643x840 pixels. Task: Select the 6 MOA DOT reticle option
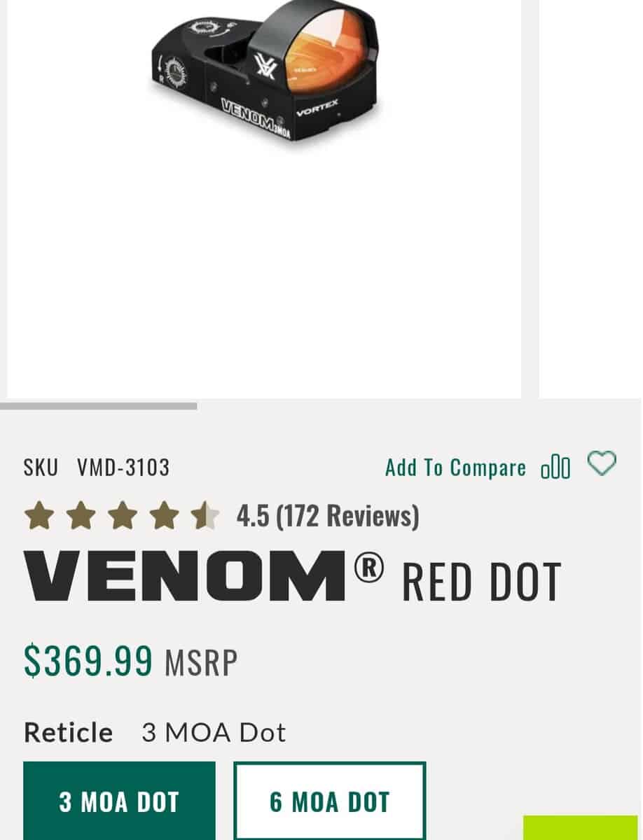(x=329, y=801)
